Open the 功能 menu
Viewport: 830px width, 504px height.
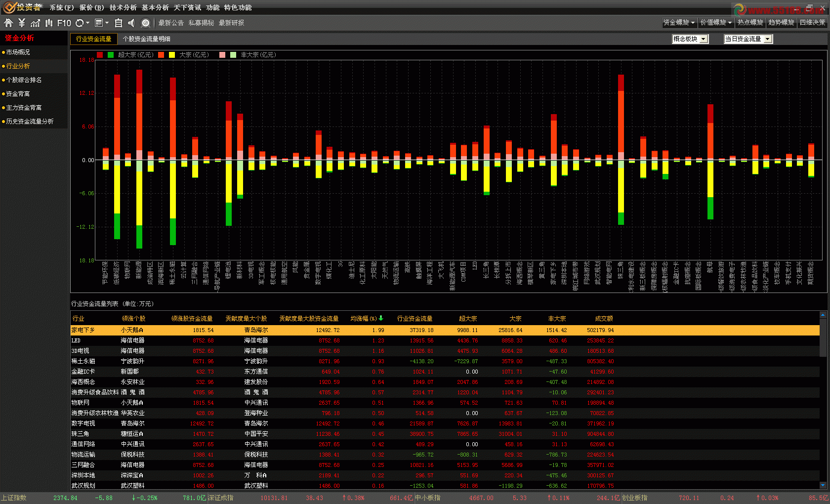(x=213, y=7)
